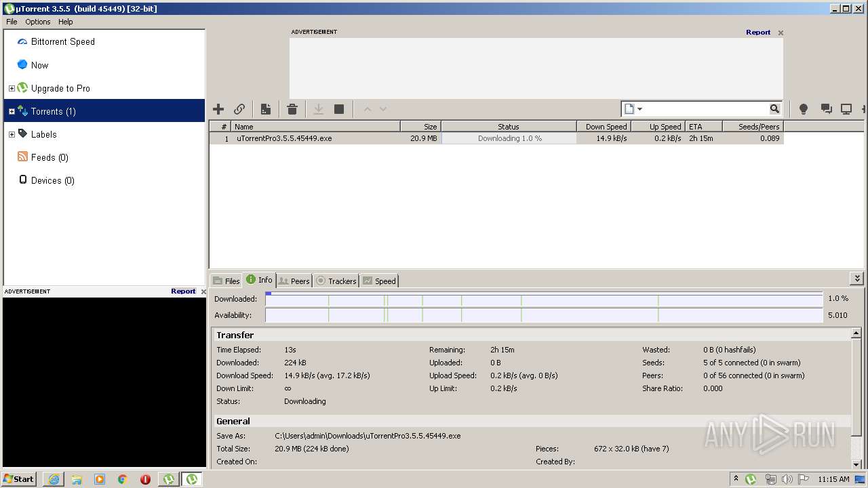The width and height of the screenshot is (868, 488).
Task: Open Bittorrent Speed in sidebar
Action: 63,41
